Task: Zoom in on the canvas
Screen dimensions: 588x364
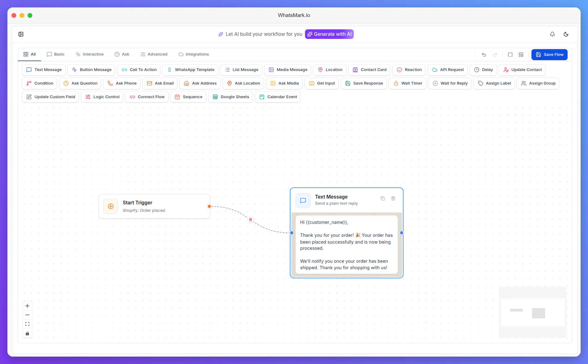Action: (27, 306)
